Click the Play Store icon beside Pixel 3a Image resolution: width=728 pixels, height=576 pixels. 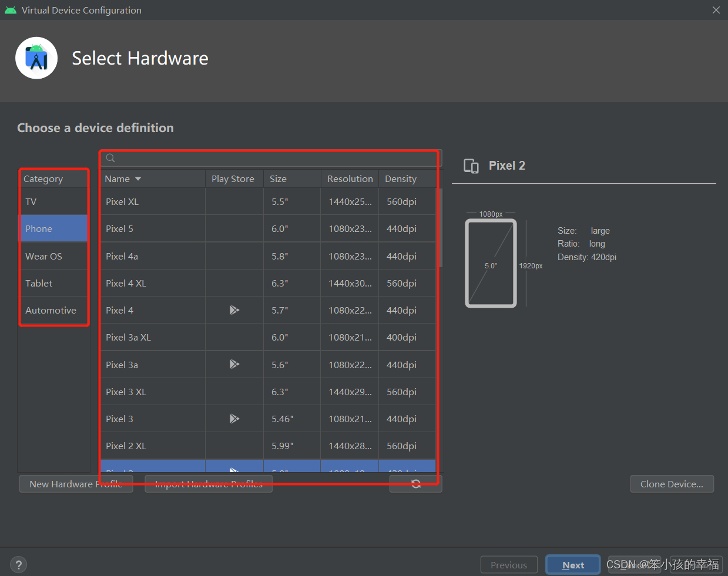pos(233,364)
